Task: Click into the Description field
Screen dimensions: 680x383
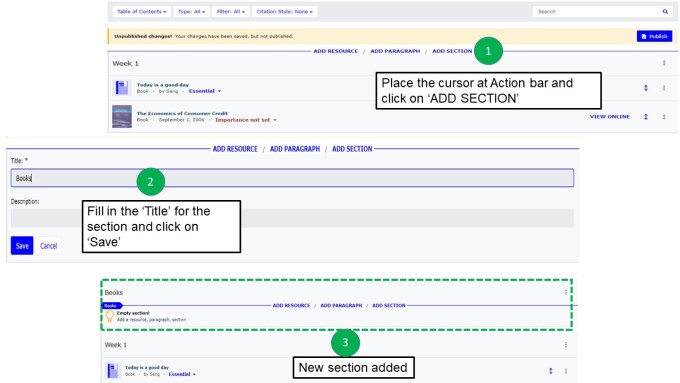Action: point(292,218)
